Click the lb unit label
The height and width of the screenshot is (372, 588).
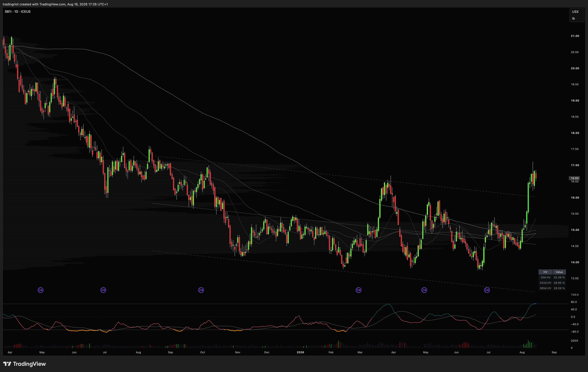(x=573, y=19)
